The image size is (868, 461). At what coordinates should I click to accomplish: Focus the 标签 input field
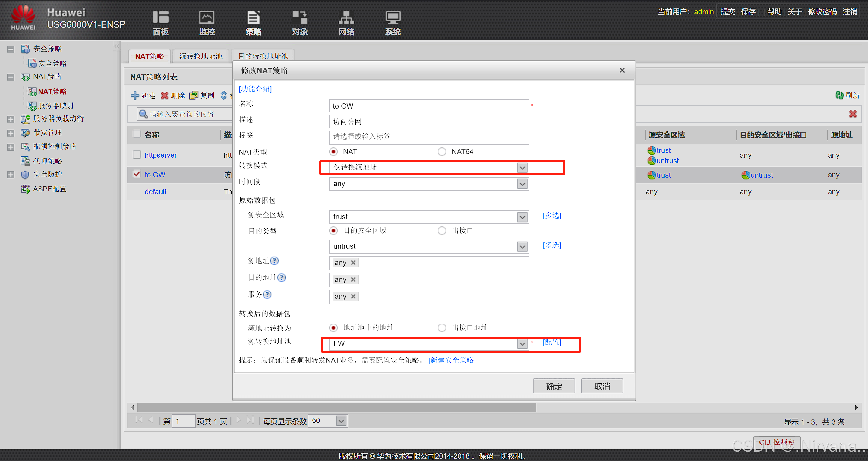[429, 137]
